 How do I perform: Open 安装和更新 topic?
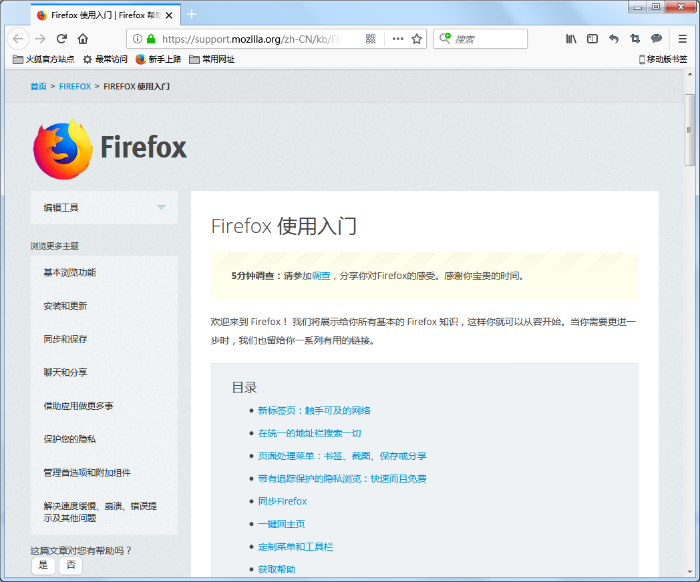coord(65,306)
